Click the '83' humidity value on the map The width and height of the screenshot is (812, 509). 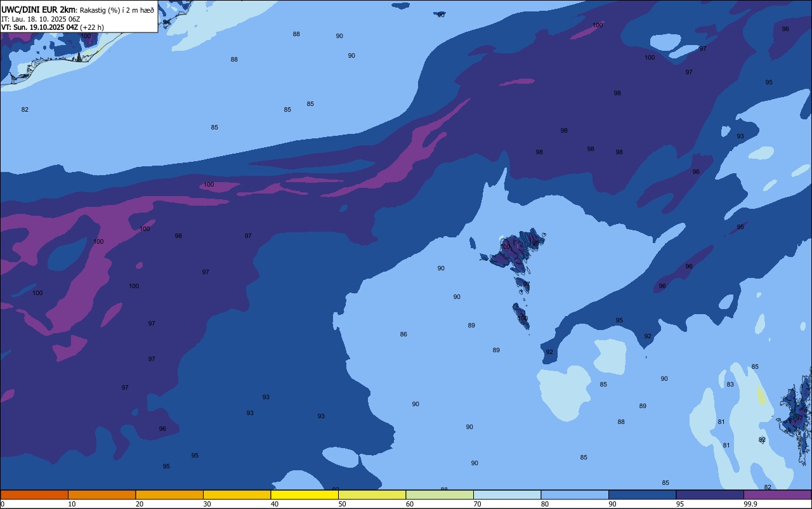point(730,385)
